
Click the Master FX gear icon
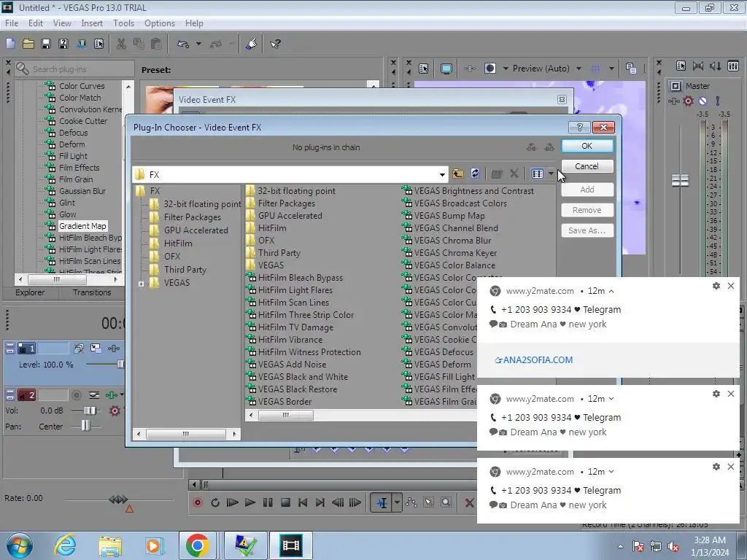688,101
